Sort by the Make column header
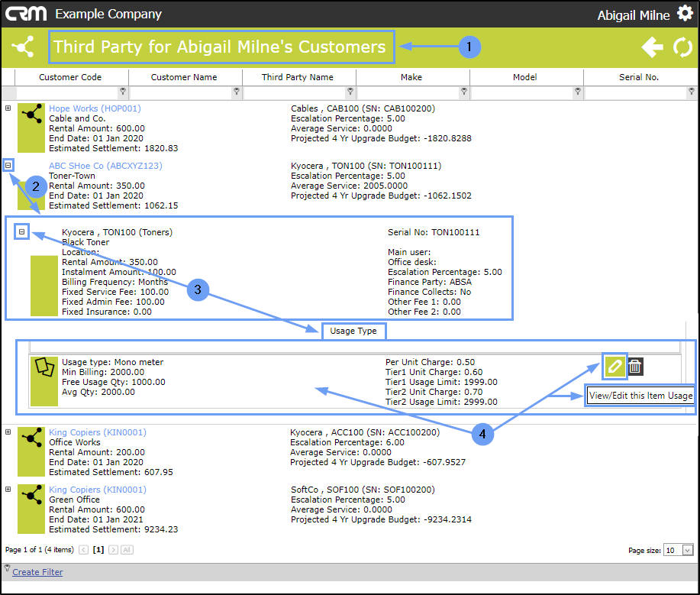 point(411,77)
